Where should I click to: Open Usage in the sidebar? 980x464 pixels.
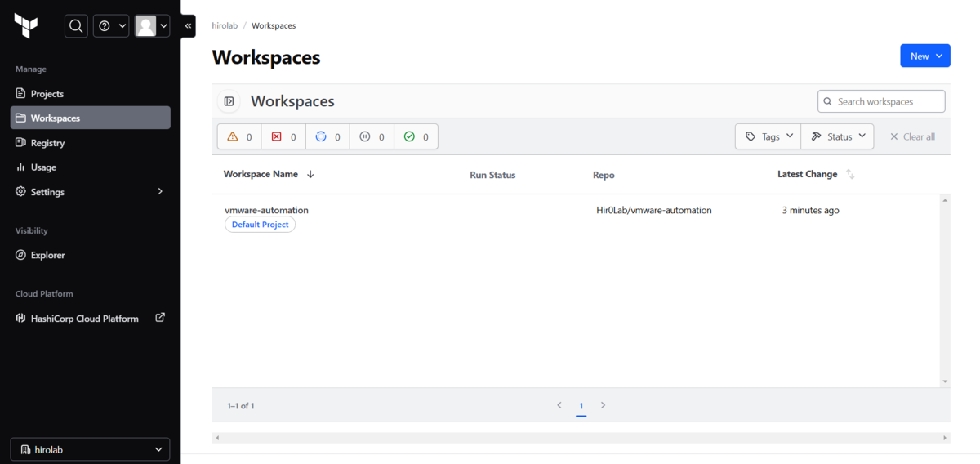(x=90, y=167)
